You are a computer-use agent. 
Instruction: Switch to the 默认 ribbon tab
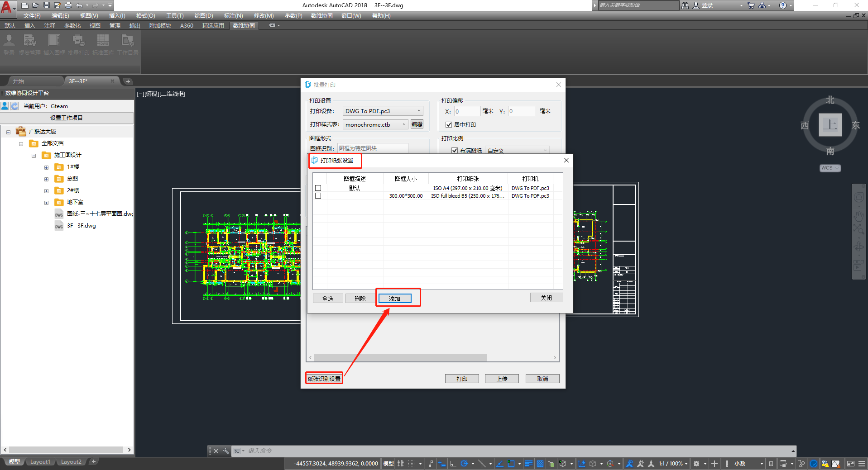point(10,26)
